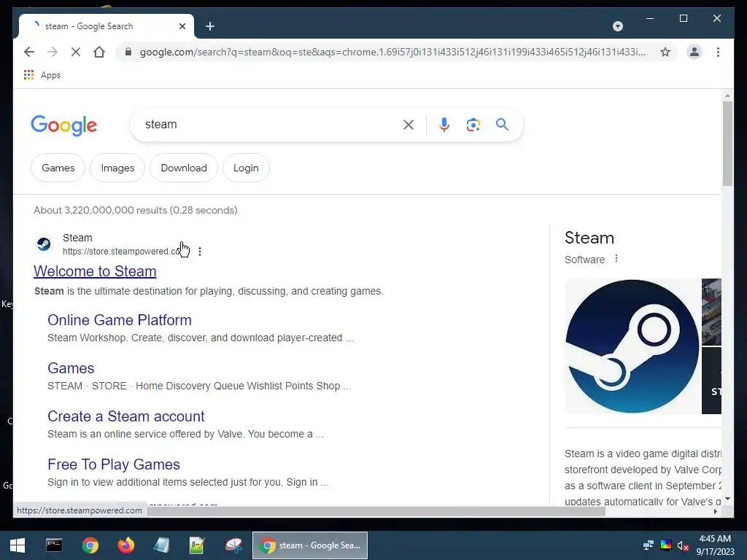747x560 pixels.
Task: Open the Chrome three-dot menu
Action: (x=718, y=52)
